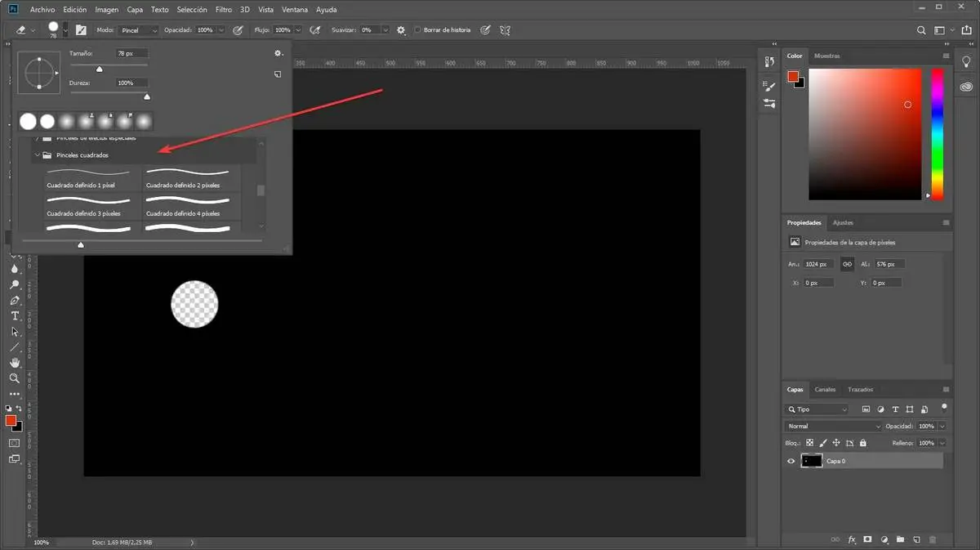Open the Normal blend mode dropdown

click(833, 427)
